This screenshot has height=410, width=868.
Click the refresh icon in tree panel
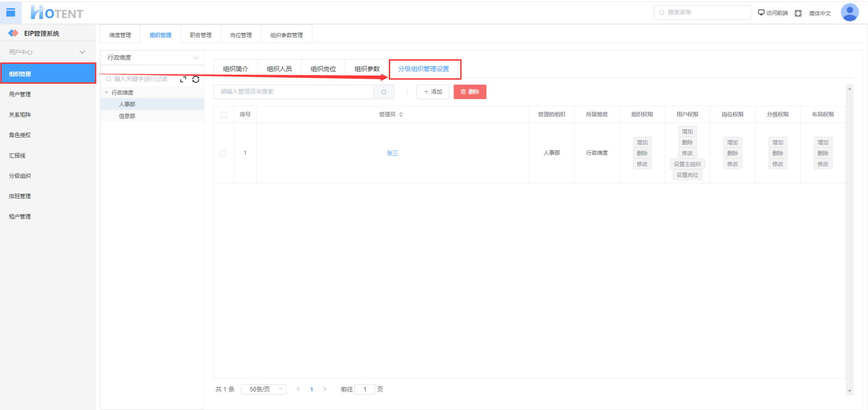click(196, 79)
